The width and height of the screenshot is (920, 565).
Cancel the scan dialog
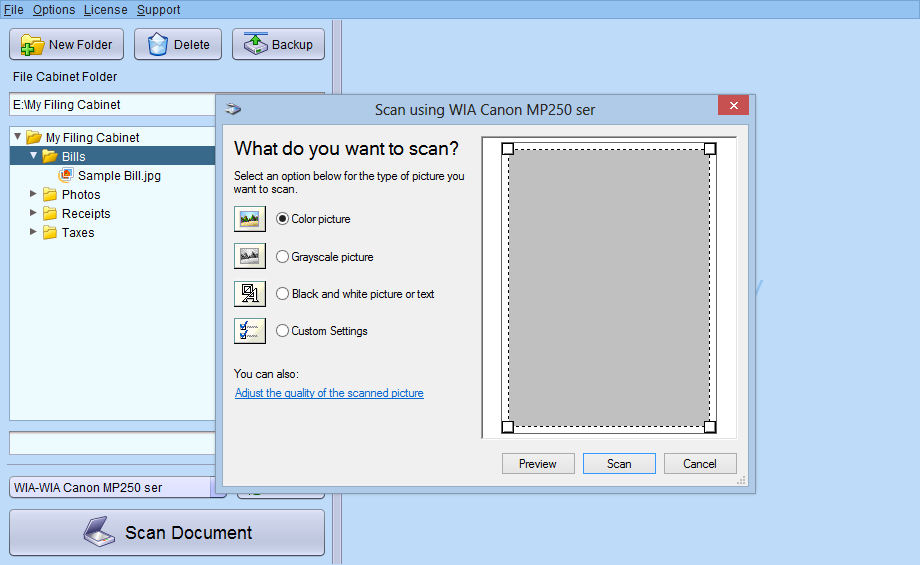coord(700,463)
